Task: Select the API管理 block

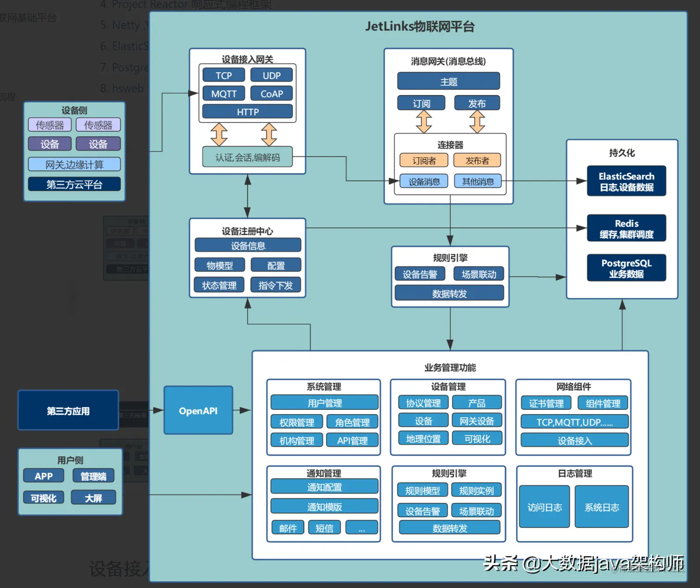Action: [352, 440]
